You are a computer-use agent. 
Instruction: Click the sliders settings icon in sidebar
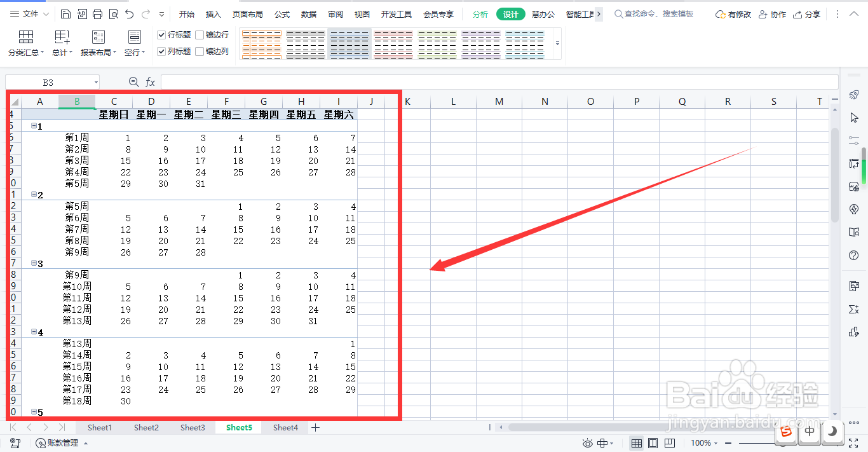(854, 140)
